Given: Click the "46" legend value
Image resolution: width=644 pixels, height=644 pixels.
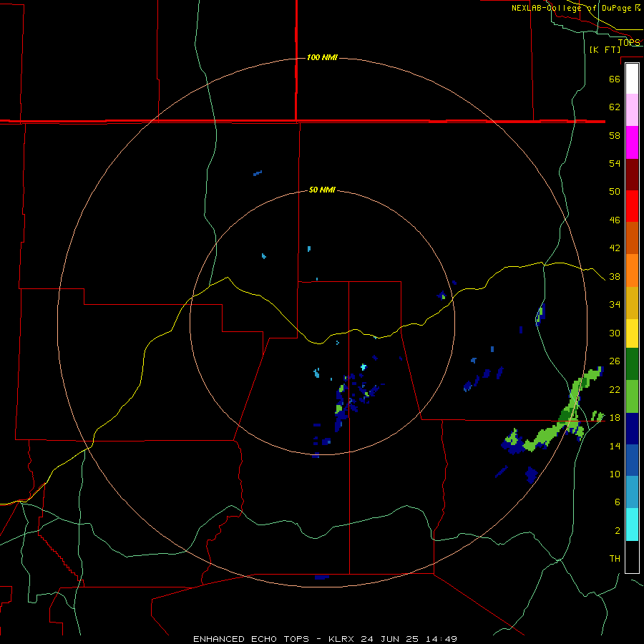Looking at the screenshot, I should click(615, 220).
